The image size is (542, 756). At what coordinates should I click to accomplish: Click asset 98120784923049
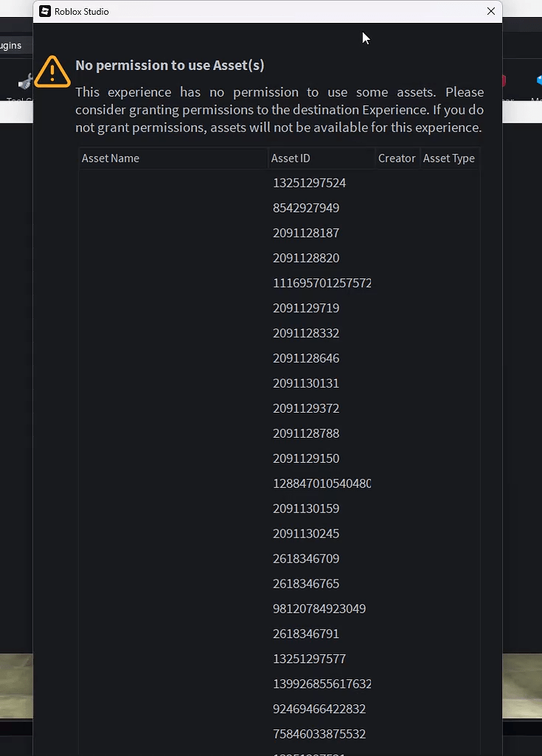click(319, 608)
